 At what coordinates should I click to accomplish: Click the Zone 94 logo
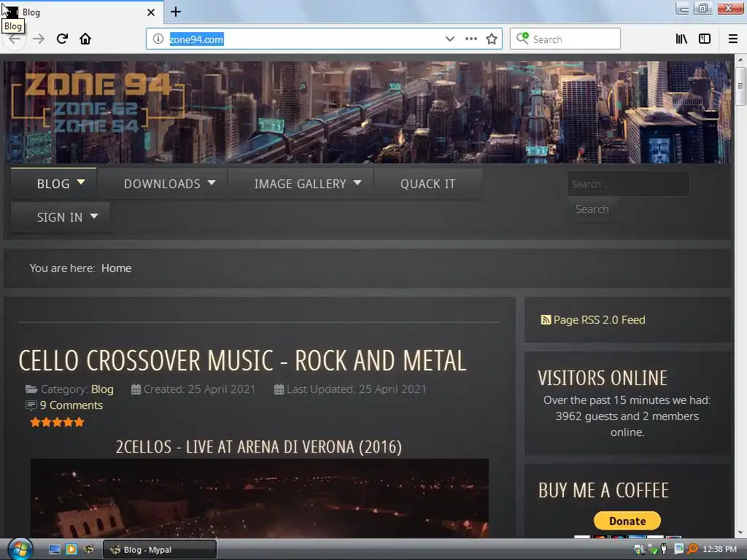(x=98, y=103)
